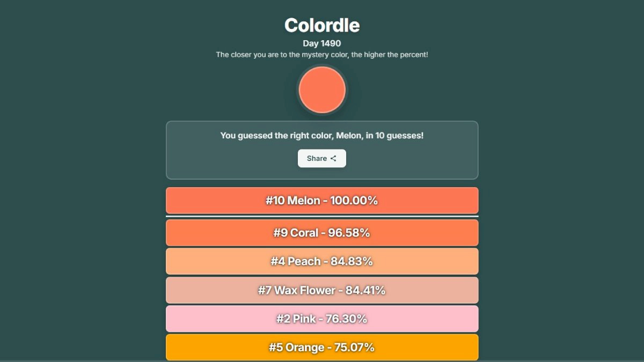Click the Colordle title heading
This screenshot has height=362, width=644.
[322, 25]
